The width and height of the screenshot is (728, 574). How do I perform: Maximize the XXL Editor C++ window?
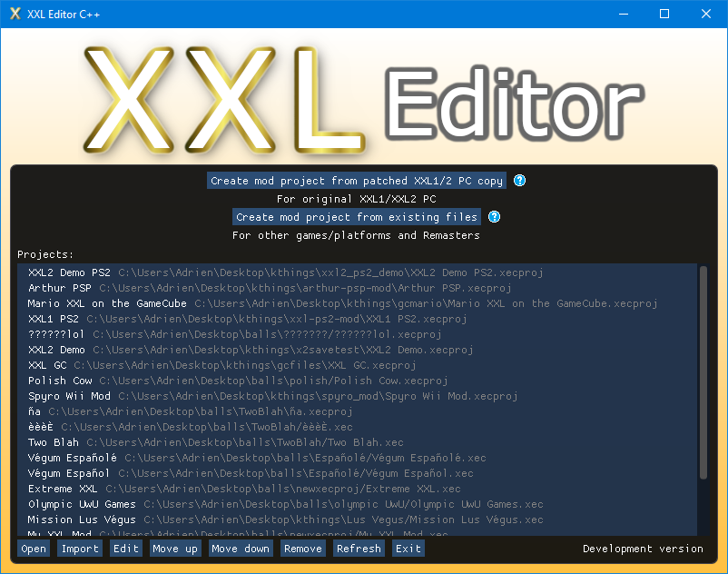pos(664,14)
